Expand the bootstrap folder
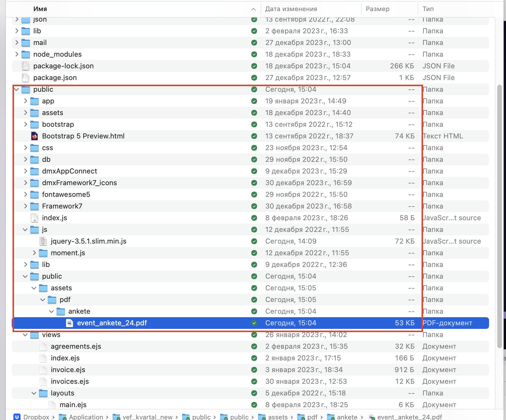506x420 pixels. pyautogui.click(x=25, y=124)
